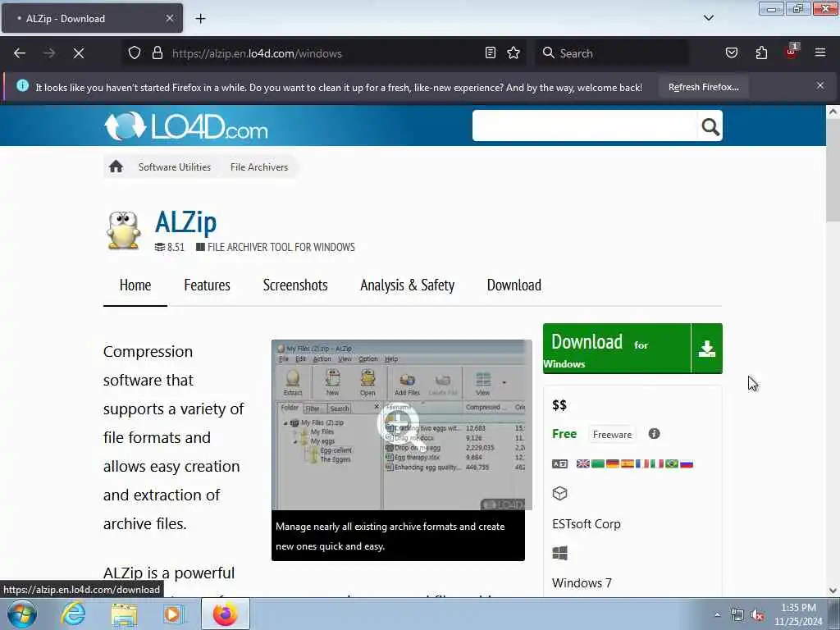Image resolution: width=840 pixels, height=630 pixels.
Task: Open the Screenshots tab
Action: [x=295, y=285]
